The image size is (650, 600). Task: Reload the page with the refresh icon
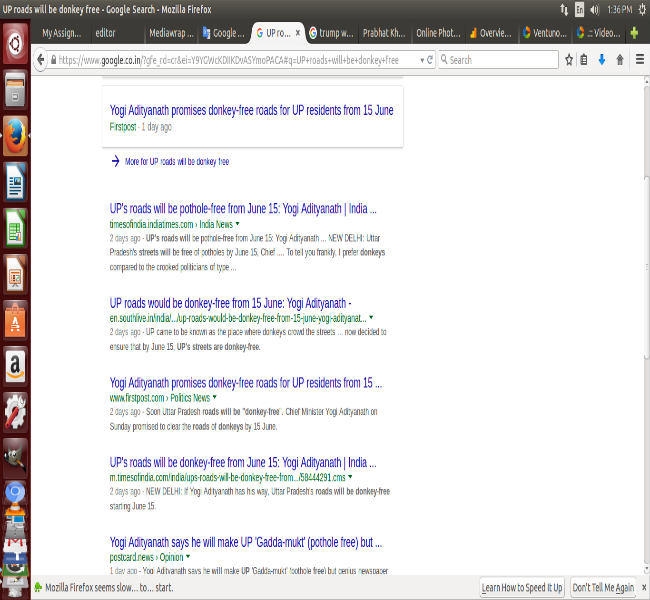coord(429,60)
